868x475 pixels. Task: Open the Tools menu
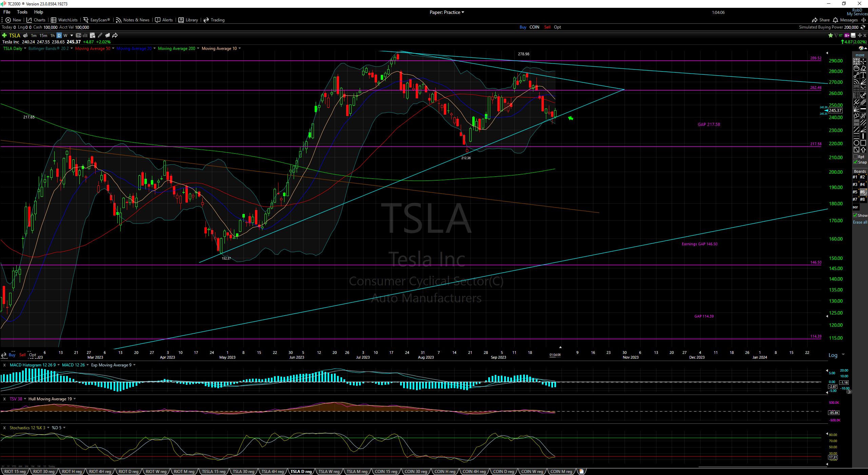[x=22, y=12]
